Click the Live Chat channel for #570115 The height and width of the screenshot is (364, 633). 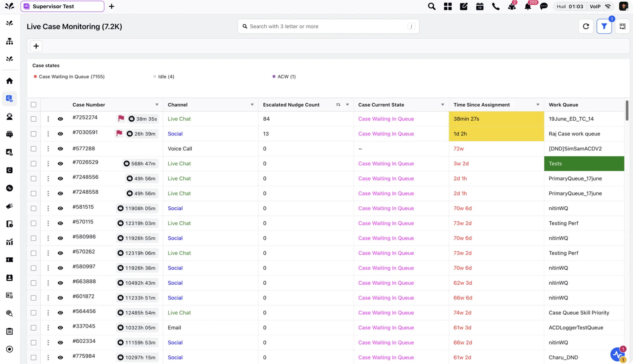tap(179, 223)
